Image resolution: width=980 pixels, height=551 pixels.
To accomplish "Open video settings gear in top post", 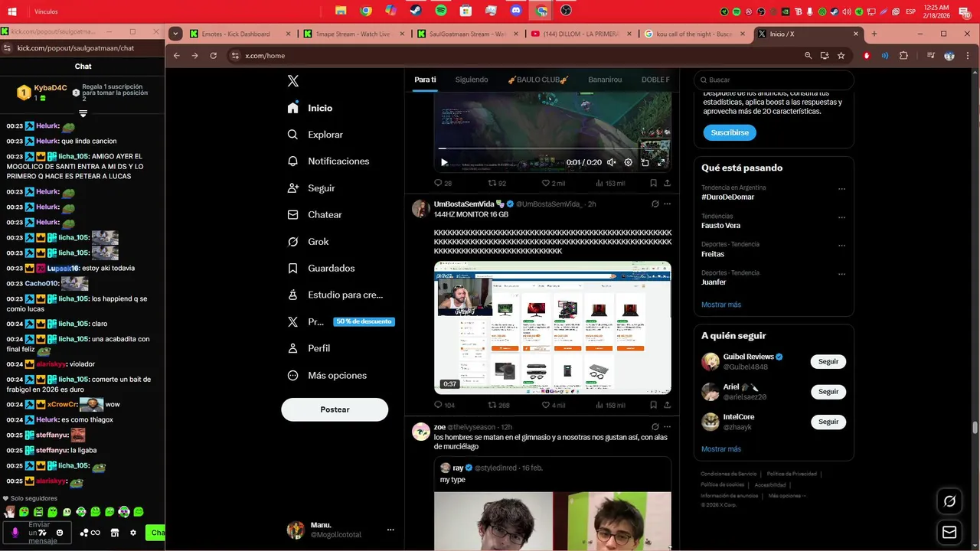I will click(629, 162).
